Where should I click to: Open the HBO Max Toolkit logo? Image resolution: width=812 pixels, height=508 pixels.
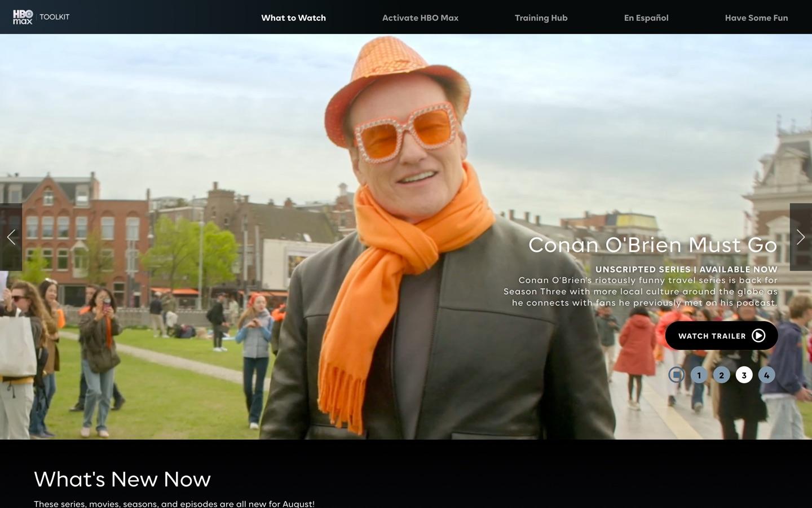[x=41, y=17]
